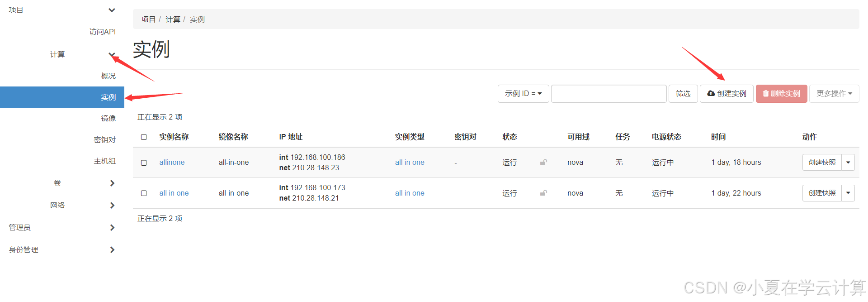
Task: Click the 动作 column header
Action: click(x=810, y=137)
